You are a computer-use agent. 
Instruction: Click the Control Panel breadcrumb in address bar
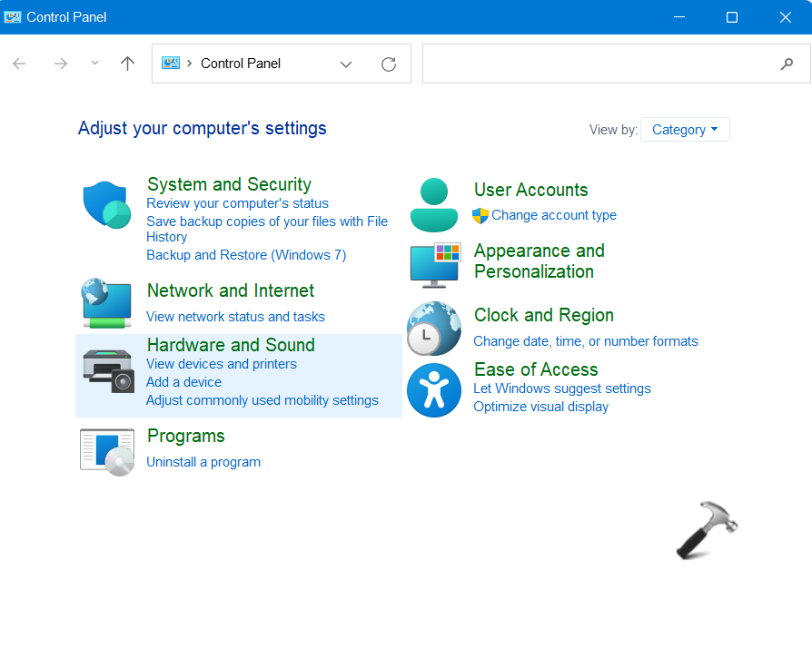240,64
